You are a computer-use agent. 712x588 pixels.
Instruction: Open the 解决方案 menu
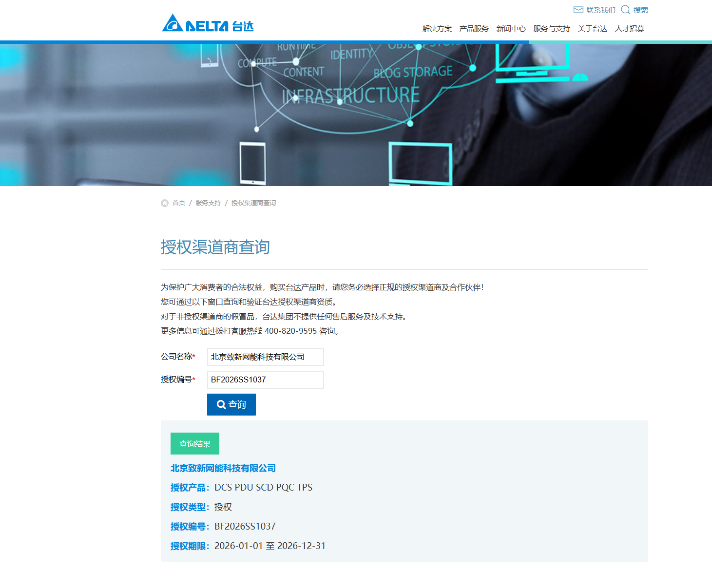coord(437,29)
